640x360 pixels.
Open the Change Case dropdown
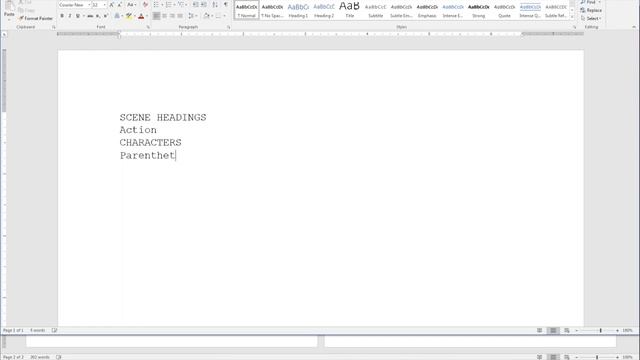[x=131, y=5]
